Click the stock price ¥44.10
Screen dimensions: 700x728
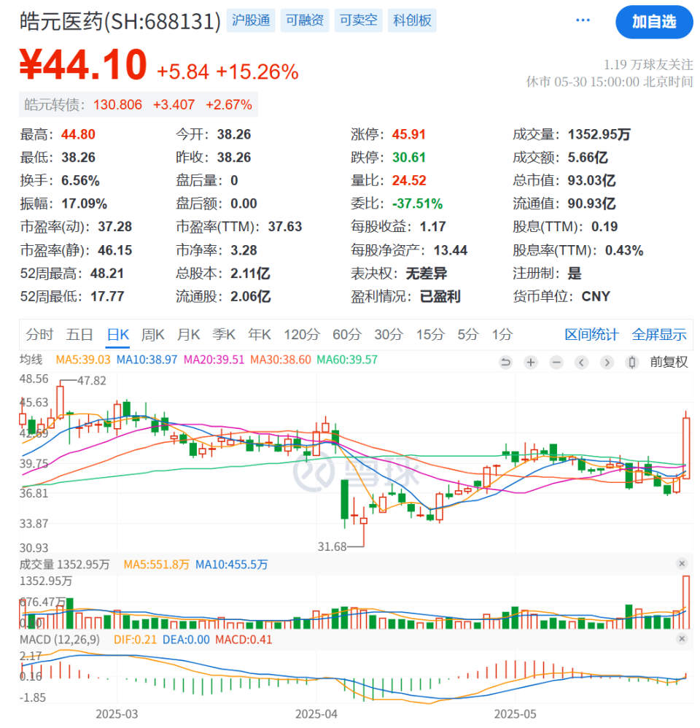84,64
